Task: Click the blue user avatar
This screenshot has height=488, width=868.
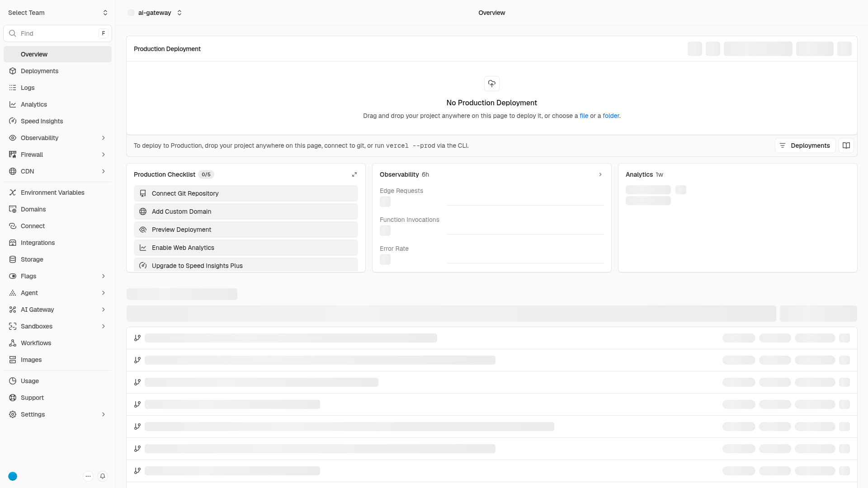Action: [13, 476]
